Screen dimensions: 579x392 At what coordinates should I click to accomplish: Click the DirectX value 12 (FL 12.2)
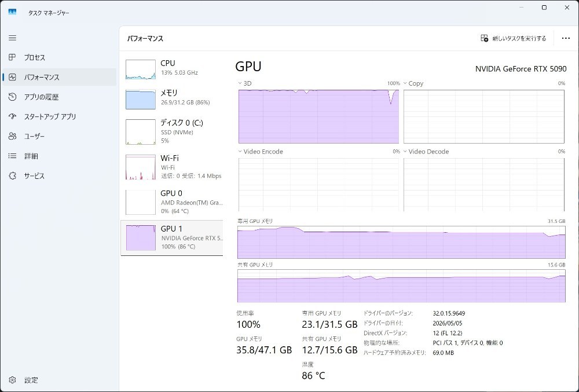pyautogui.click(x=447, y=333)
